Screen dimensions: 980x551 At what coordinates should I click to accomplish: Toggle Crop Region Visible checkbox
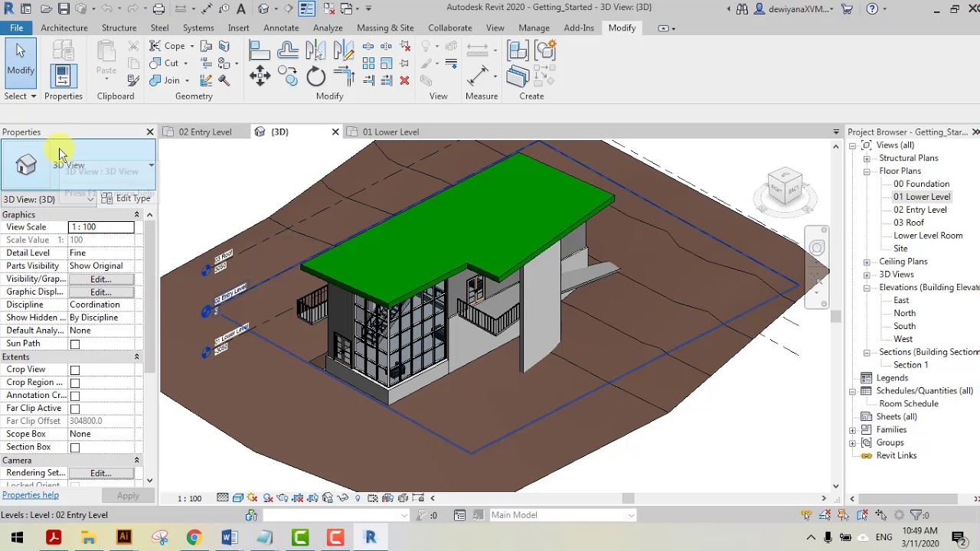(75, 383)
